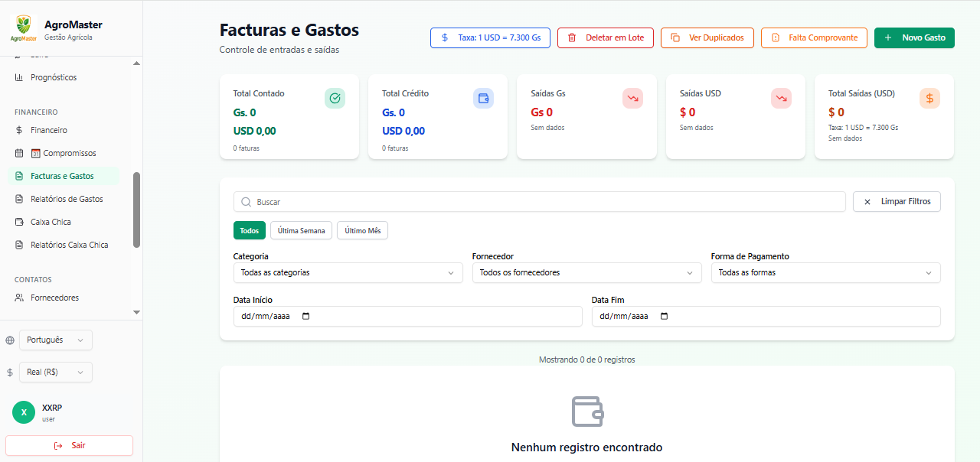Select the Todos filter chip
This screenshot has height=462, width=980.
tap(249, 230)
